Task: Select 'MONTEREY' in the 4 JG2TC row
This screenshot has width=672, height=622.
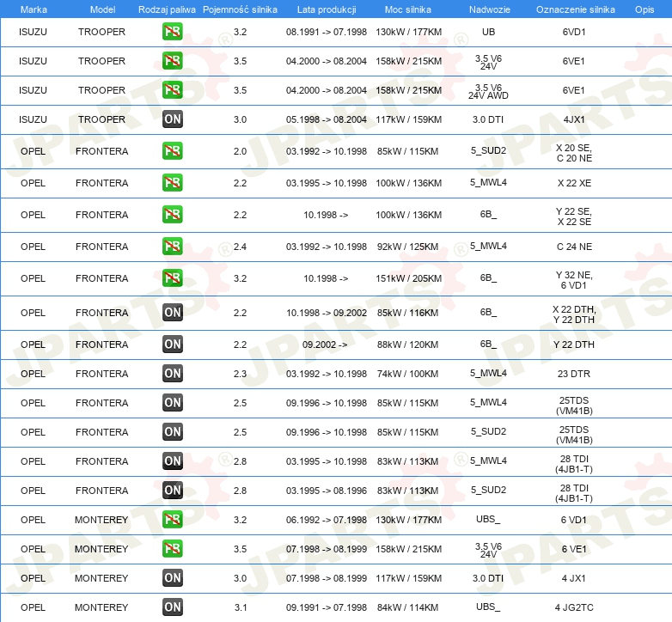Action: (x=101, y=607)
